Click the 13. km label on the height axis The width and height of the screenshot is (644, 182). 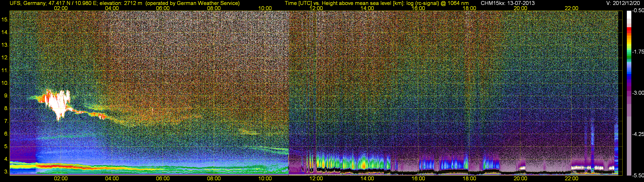coord(5,45)
